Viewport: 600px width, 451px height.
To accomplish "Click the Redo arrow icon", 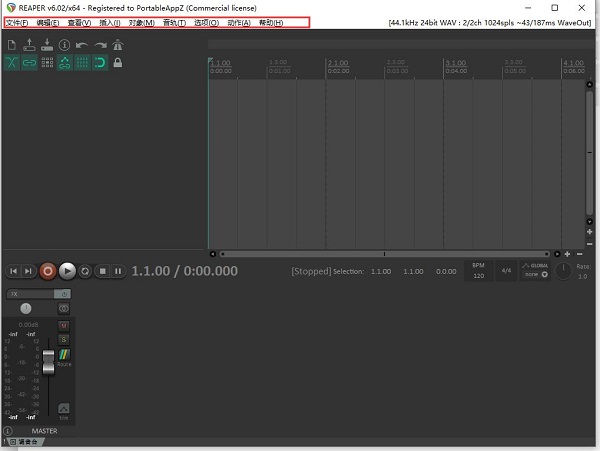I will [x=100, y=45].
